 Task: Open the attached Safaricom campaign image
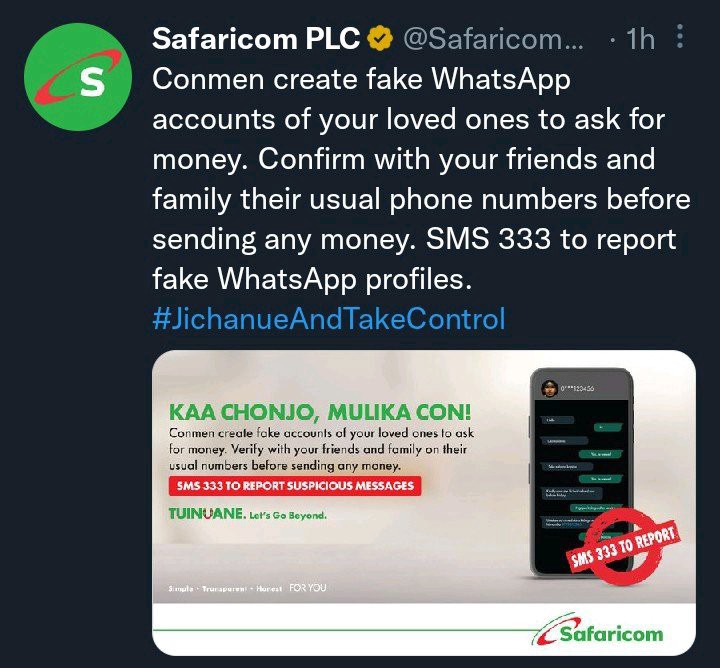424,503
